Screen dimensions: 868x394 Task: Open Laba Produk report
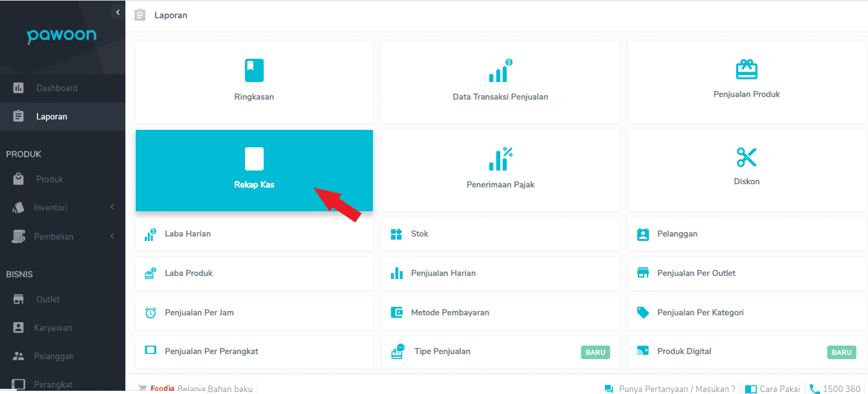click(254, 273)
